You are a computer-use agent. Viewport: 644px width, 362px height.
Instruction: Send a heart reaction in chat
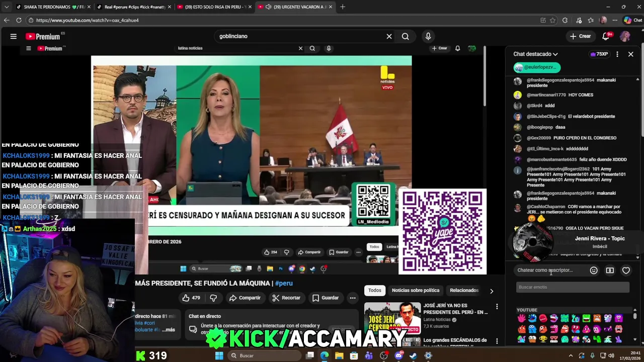click(626, 270)
